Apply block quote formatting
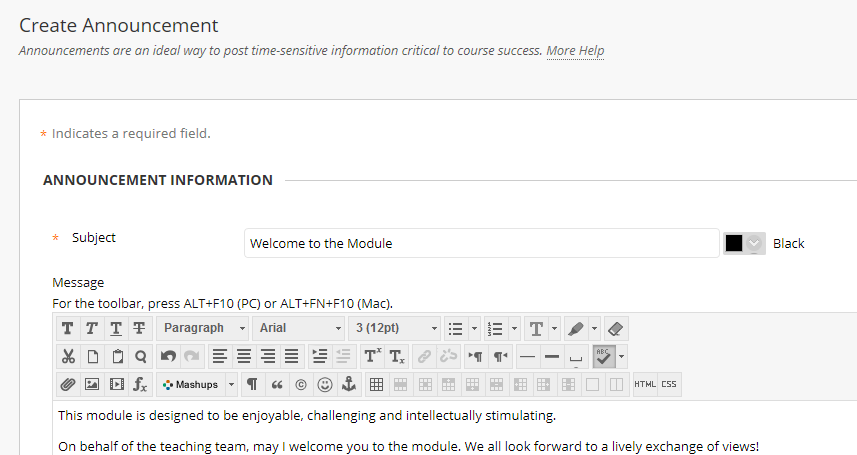Screen dimensions: 857x455 click(x=277, y=384)
